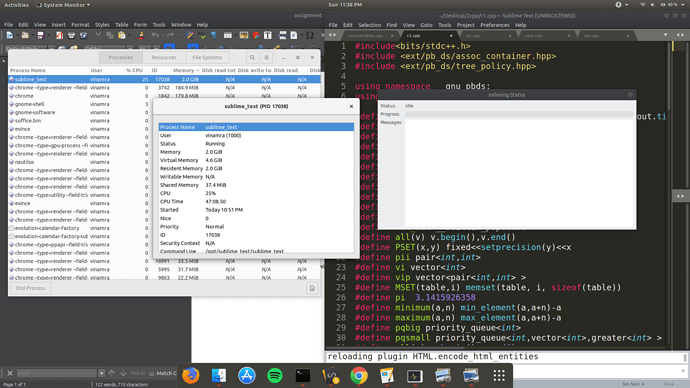690x388 pixels.
Task: Open the System Monitor app menu in top bar
Action: (63, 5)
